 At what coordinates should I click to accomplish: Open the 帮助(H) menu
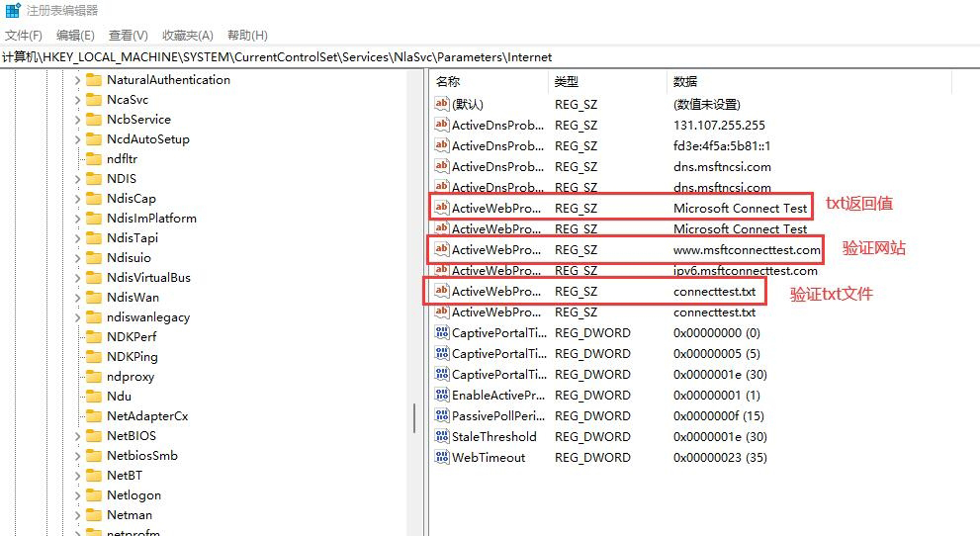click(247, 36)
